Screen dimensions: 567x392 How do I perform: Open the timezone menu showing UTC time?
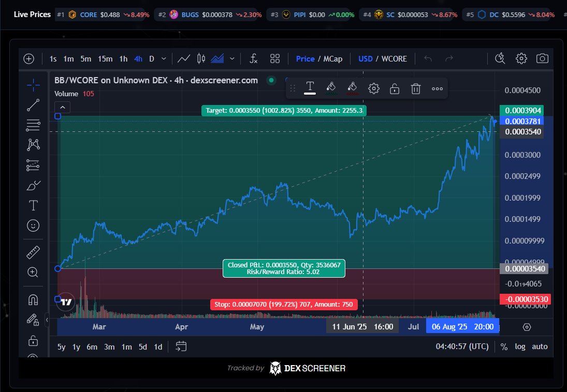(x=462, y=346)
